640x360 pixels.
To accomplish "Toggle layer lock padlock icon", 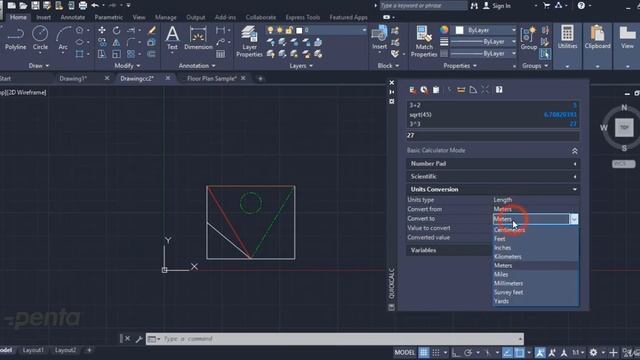I will pyautogui.click(x=289, y=30).
